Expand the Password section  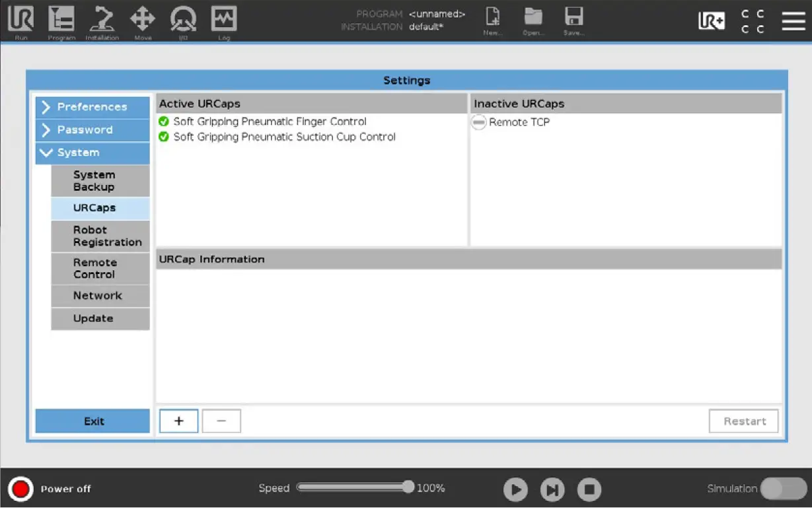pos(92,130)
